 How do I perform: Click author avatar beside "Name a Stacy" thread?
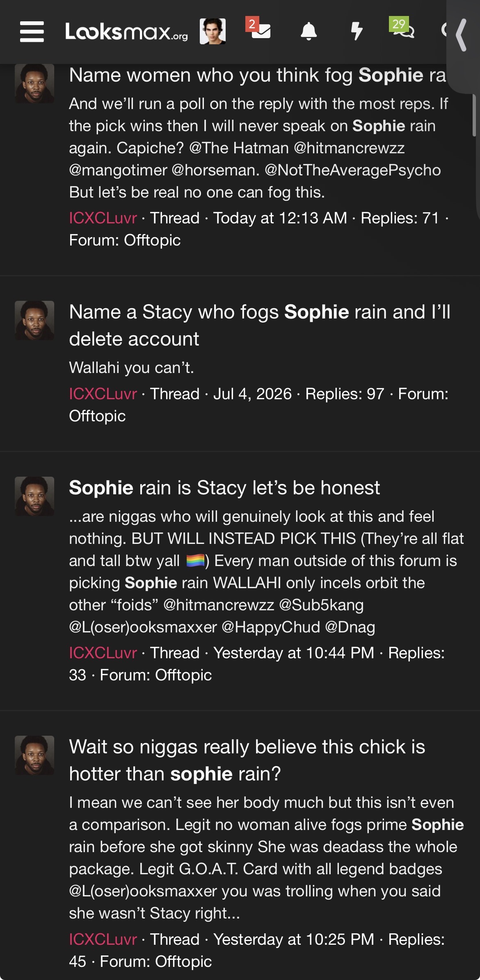click(34, 321)
